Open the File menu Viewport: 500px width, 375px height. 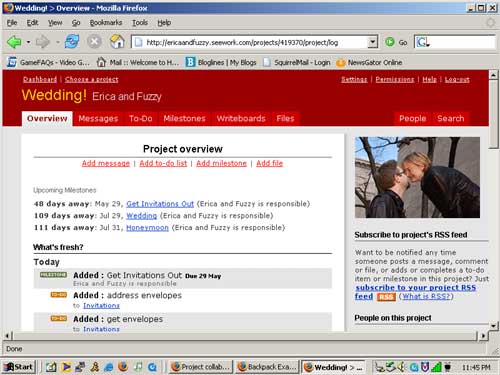(x=12, y=23)
